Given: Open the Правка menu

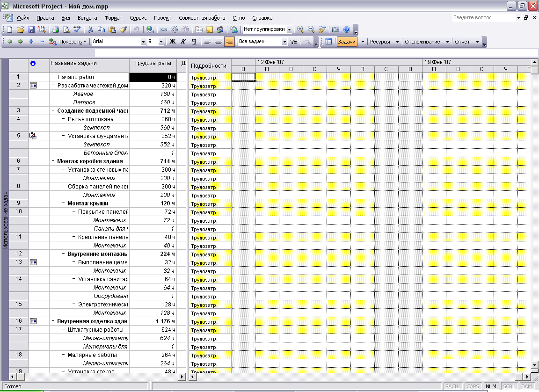Looking at the screenshot, I should point(45,18).
